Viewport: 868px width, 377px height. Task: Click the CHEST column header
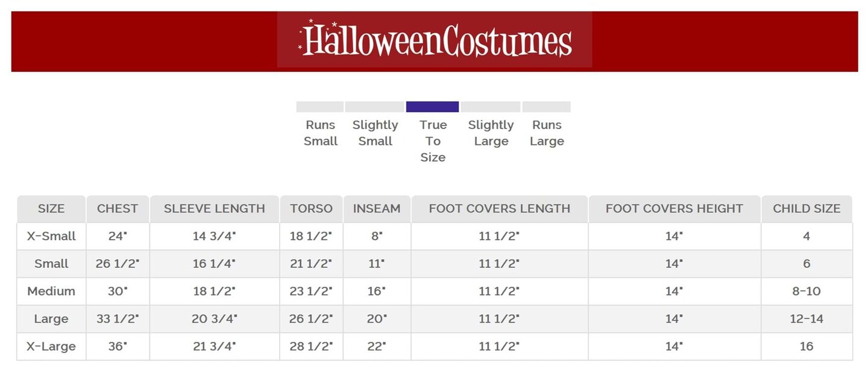click(x=118, y=209)
